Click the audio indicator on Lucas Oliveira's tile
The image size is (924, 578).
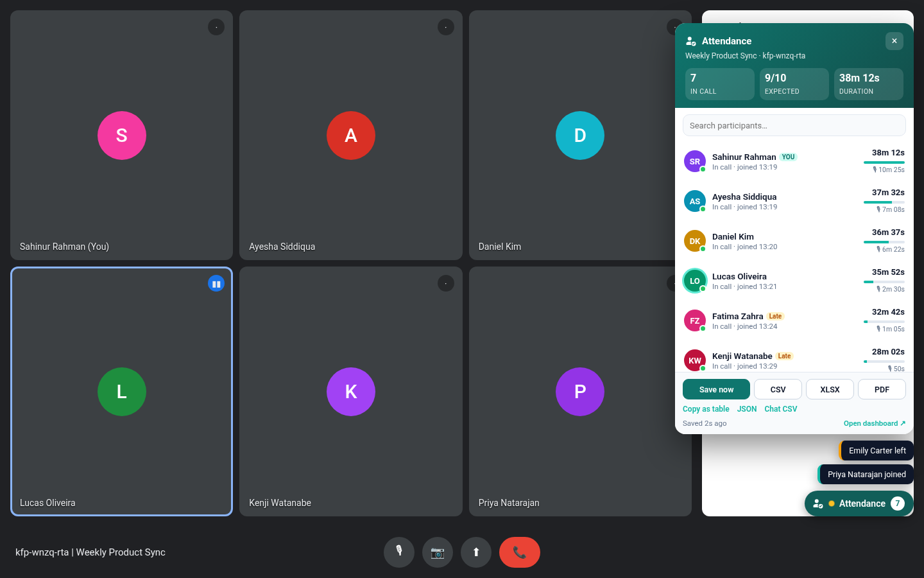[x=216, y=283]
